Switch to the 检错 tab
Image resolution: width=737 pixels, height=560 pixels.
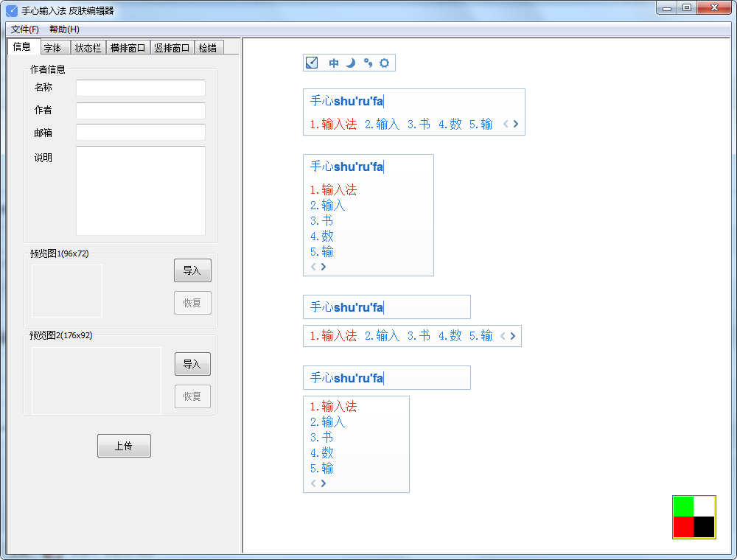208,48
